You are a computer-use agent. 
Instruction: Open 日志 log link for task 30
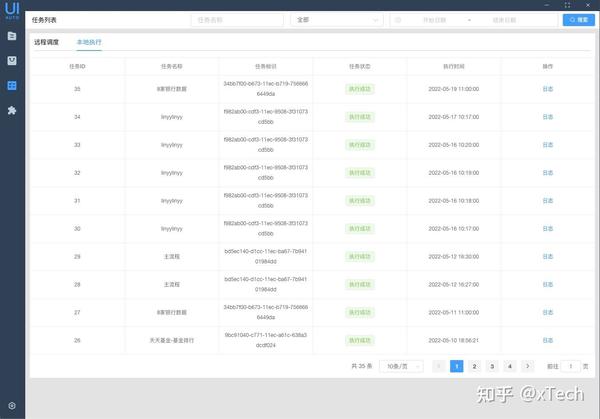[x=548, y=228]
